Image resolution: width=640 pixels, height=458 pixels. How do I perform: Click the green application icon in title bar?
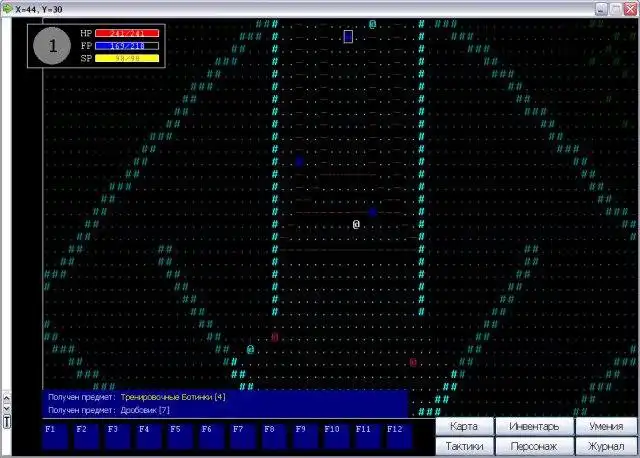7,8
